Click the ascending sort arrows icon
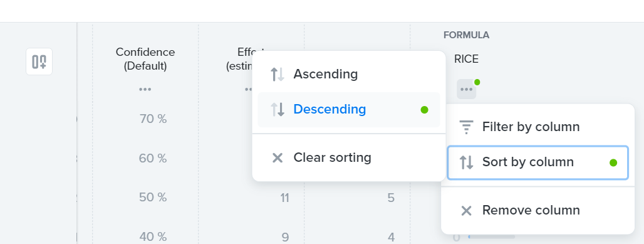 (x=278, y=75)
